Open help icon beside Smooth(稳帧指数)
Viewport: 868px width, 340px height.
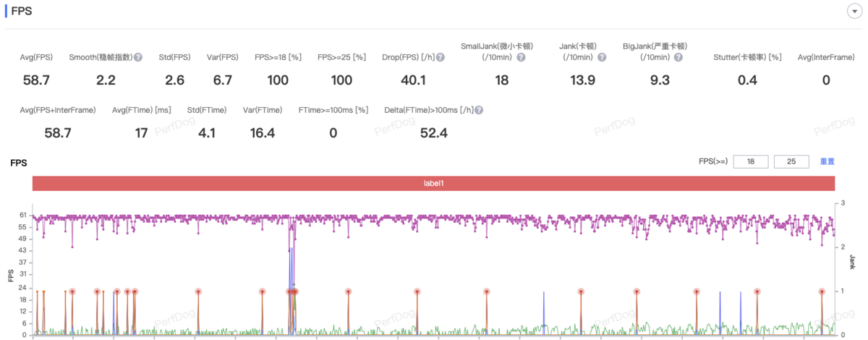point(137,57)
